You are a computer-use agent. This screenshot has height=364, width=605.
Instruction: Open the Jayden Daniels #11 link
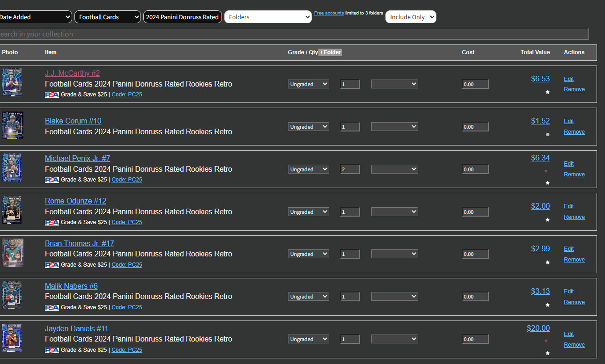tap(77, 328)
